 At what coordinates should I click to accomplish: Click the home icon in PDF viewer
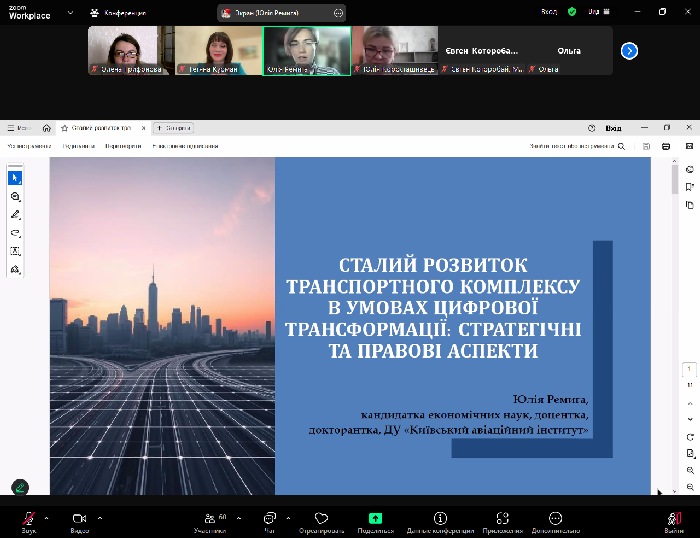pyautogui.click(x=47, y=128)
